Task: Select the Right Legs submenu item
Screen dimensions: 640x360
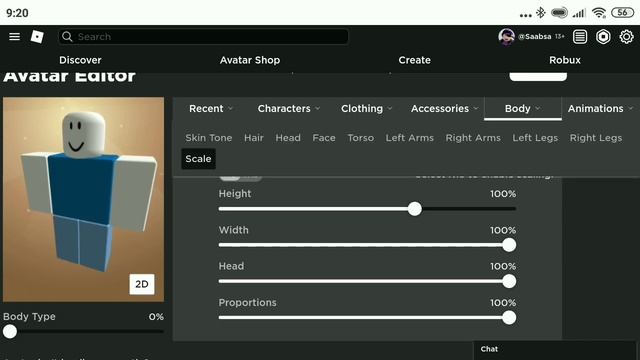Action: (596, 138)
